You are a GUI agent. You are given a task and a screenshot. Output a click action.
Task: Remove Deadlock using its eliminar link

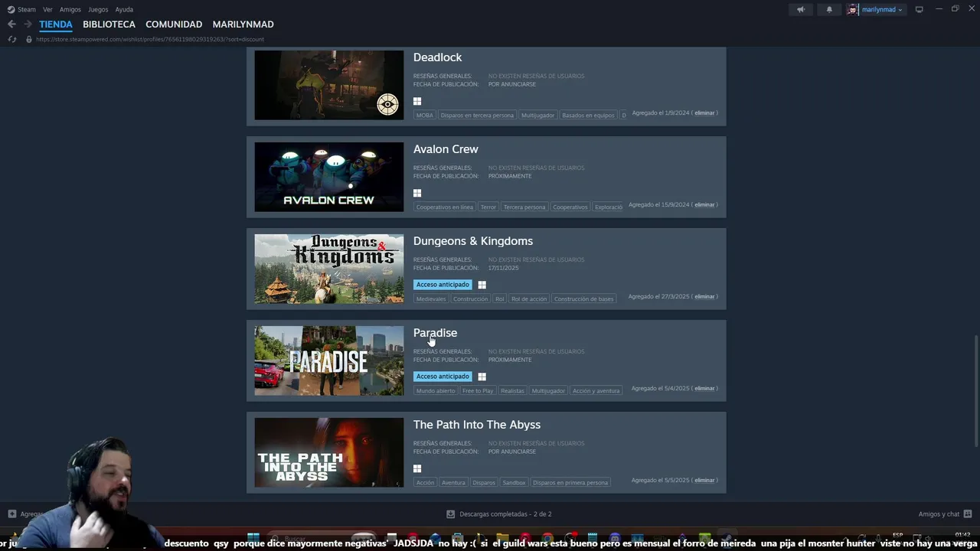click(704, 113)
